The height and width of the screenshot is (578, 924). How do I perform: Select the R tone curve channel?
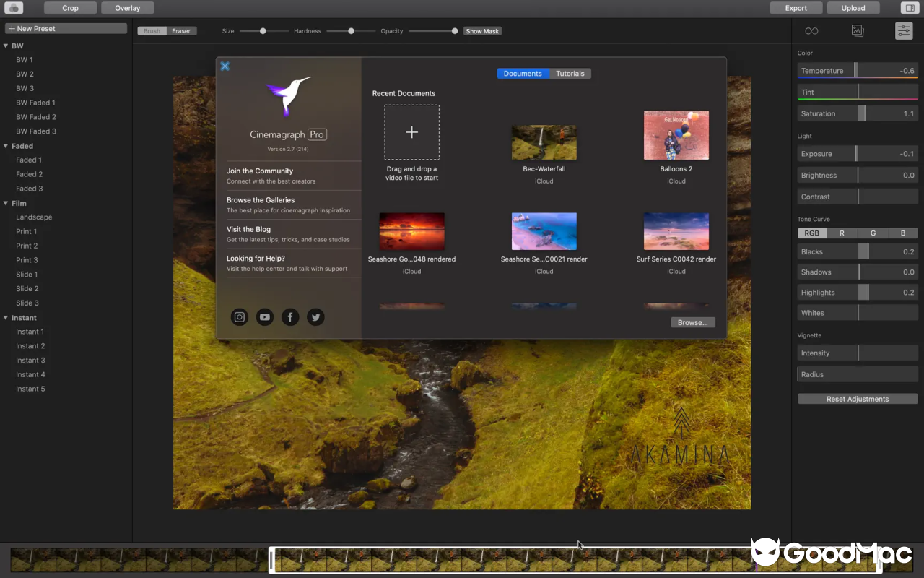coord(842,233)
